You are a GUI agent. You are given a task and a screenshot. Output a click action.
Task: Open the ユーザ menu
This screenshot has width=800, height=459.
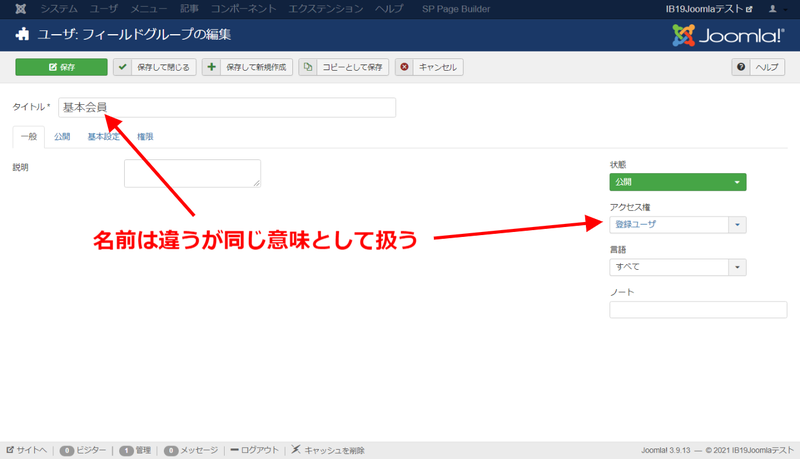[x=104, y=9]
